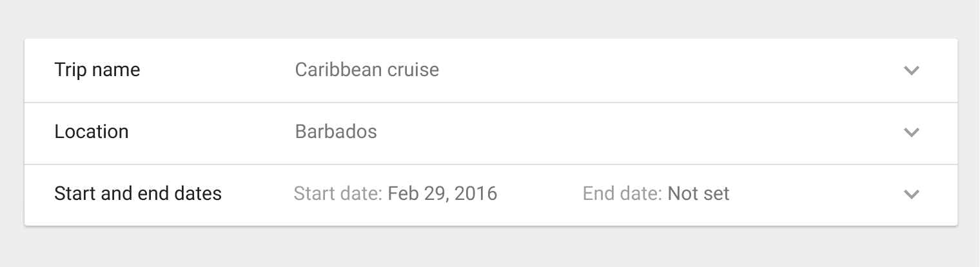This screenshot has height=267, width=980.
Task: Click the gray background outside the card
Action: (490, 248)
